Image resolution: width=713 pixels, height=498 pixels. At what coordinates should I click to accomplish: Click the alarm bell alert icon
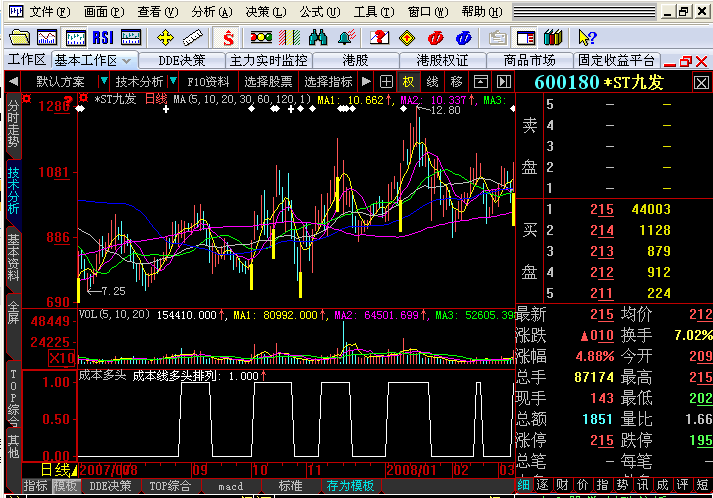(x=347, y=37)
